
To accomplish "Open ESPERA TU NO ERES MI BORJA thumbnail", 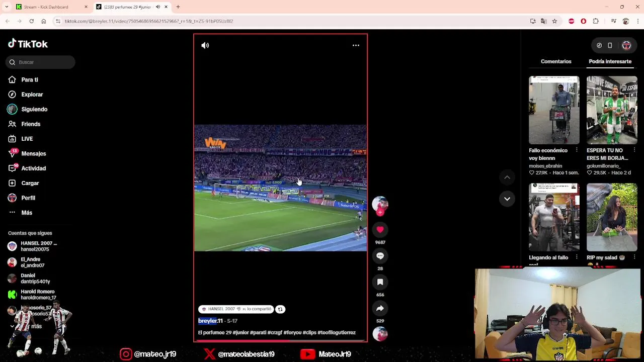I will click(612, 110).
